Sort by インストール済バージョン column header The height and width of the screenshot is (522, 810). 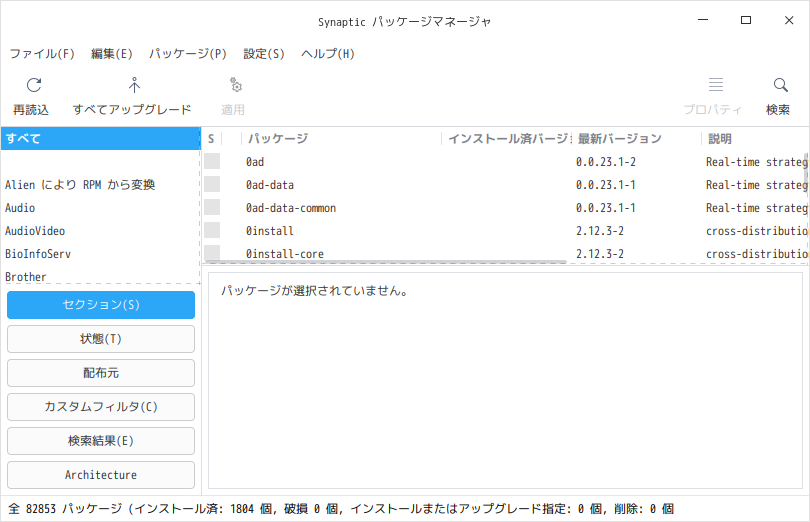pos(507,139)
